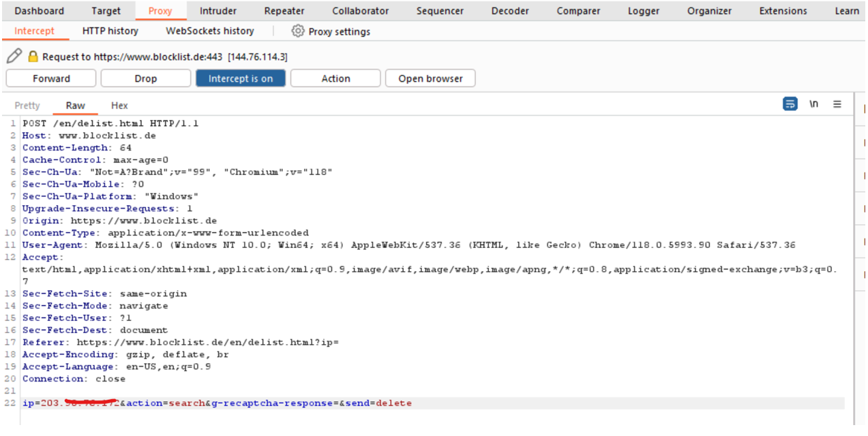868x436 pixels.
Task: Drop the intercepted request
Action: pyautogui.click(x=145, y=78)
